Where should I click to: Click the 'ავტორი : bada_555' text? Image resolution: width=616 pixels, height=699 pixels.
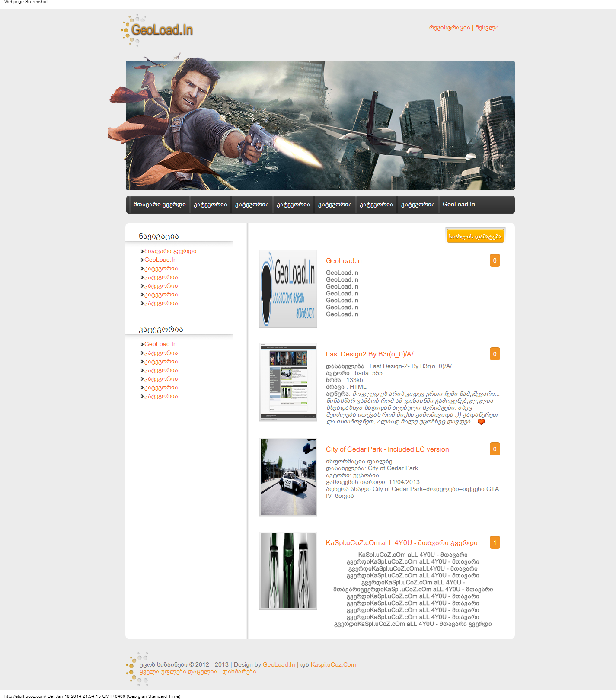point(354,373)
